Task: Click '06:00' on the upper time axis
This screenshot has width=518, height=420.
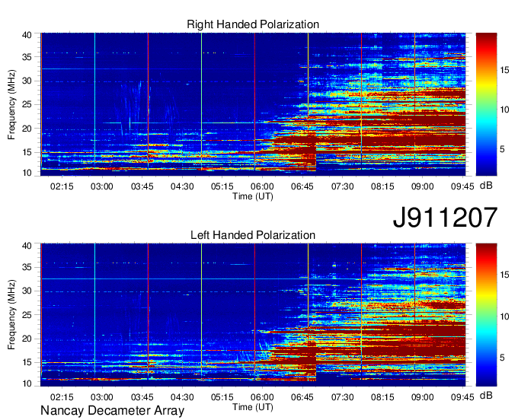Action: (262, 186)
